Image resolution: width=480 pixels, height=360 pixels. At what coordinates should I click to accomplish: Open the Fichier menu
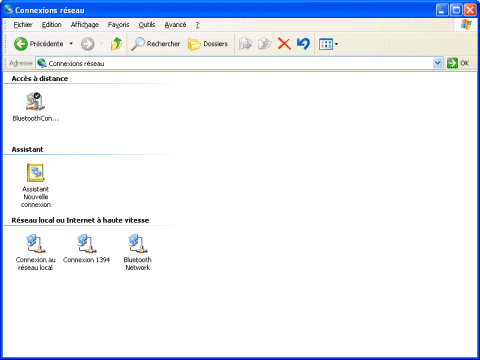tap(23, 25)
